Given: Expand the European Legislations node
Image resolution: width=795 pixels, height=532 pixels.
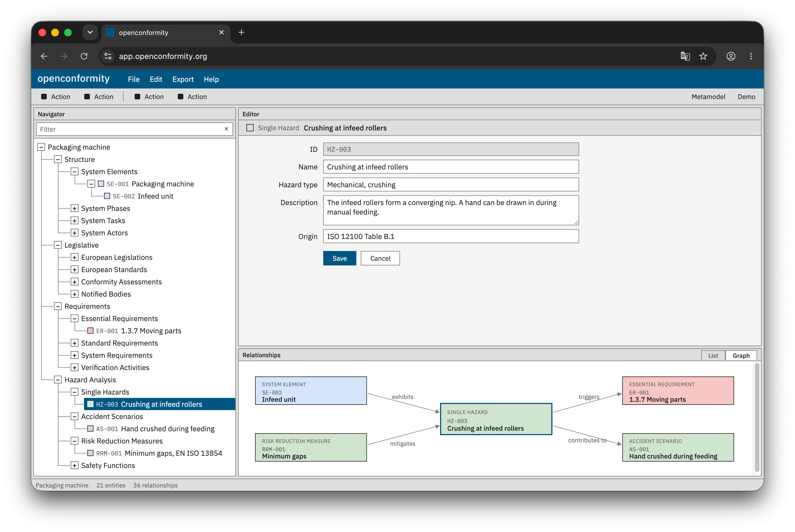Looking at the screenshot, I should [x=74, y=257].
